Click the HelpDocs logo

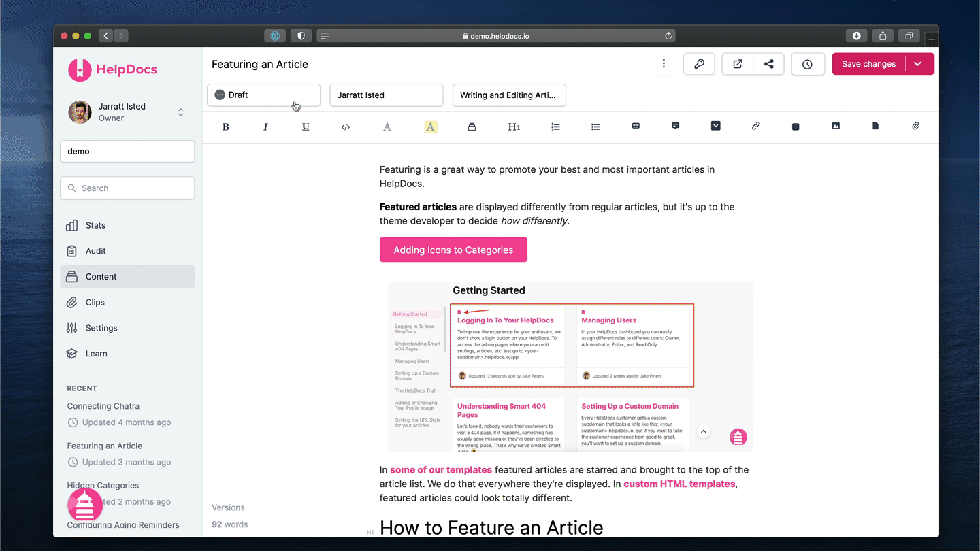click(113, 69)
